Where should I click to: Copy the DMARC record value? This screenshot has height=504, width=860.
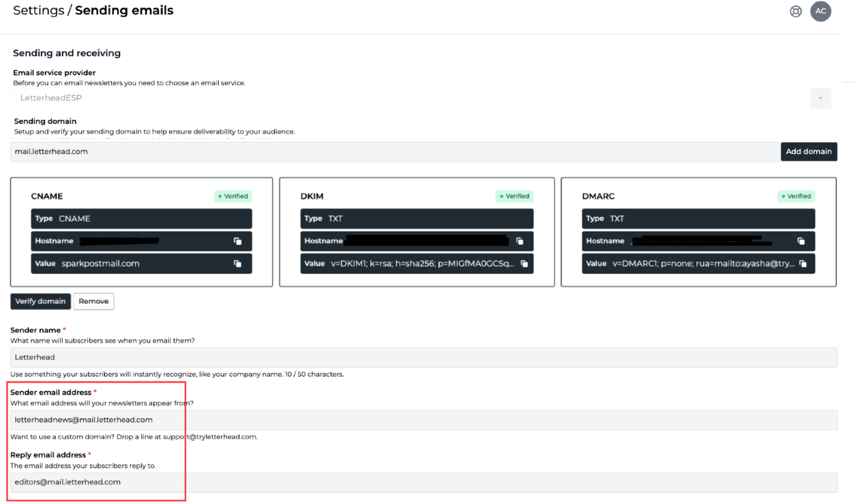[804, 264]
